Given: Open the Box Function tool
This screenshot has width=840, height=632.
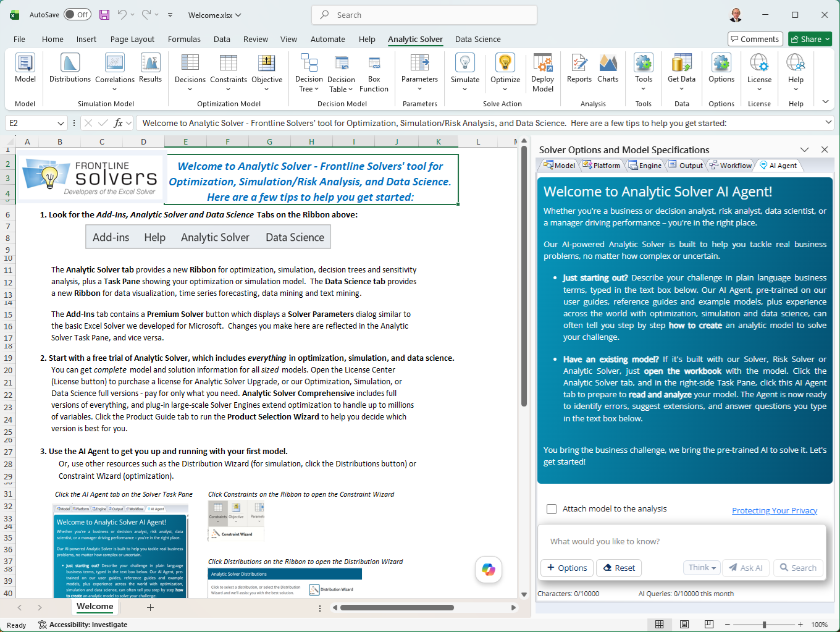Looking at the screenshot, I should 374,73.
